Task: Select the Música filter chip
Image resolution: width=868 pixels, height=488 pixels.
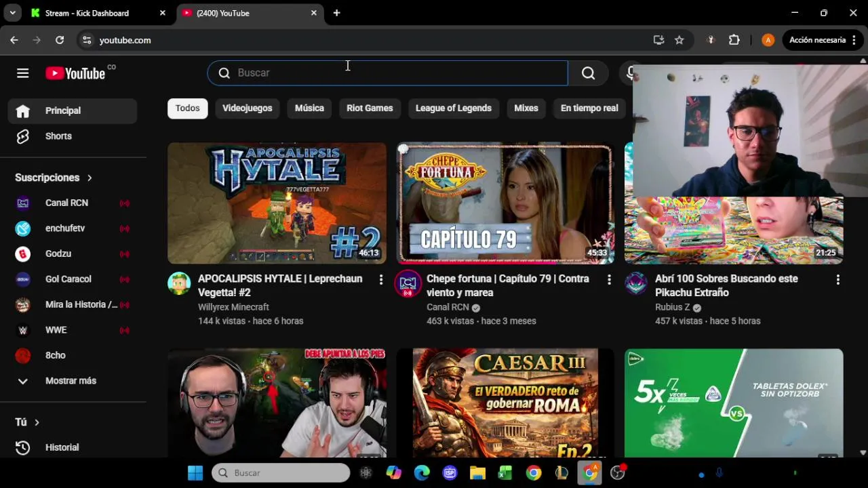Action: coord(309,108)
